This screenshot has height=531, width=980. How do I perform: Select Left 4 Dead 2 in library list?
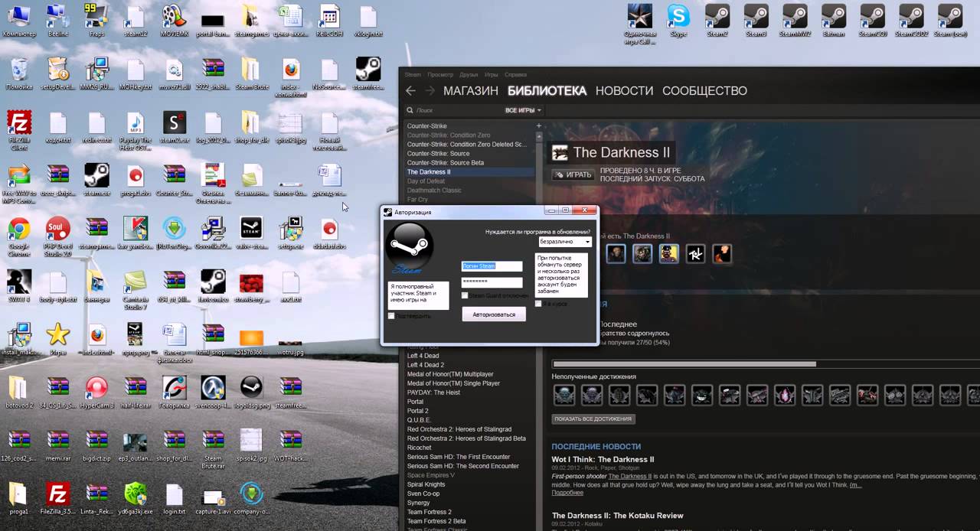(426, 365)
